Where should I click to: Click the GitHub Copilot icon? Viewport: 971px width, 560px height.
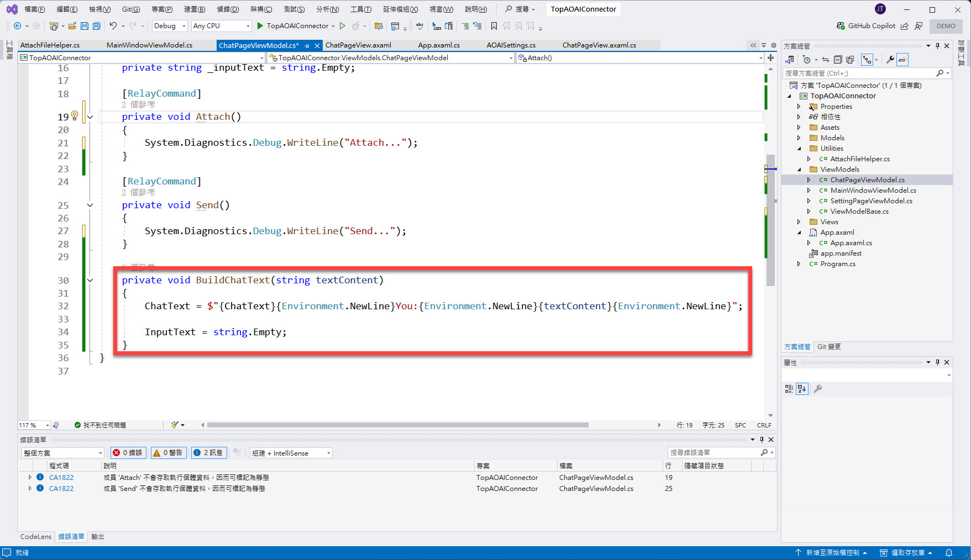(841, 26)
